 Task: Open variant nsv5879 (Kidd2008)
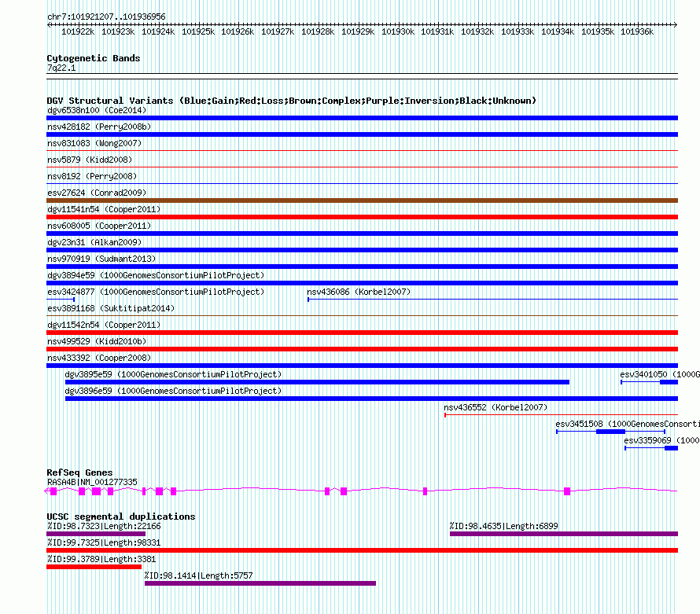(x=90, y=160)
